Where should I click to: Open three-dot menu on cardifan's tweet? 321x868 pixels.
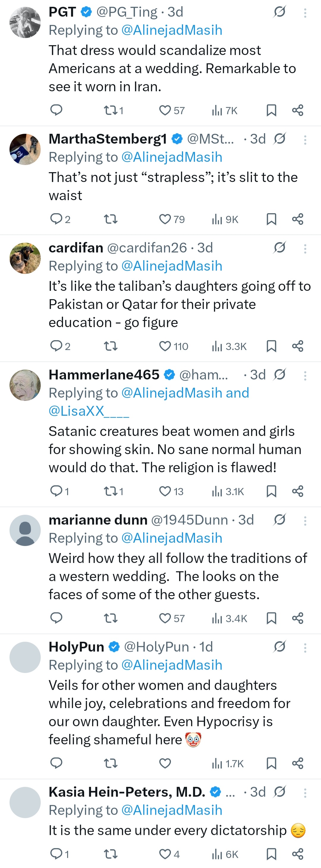[305, 249]
